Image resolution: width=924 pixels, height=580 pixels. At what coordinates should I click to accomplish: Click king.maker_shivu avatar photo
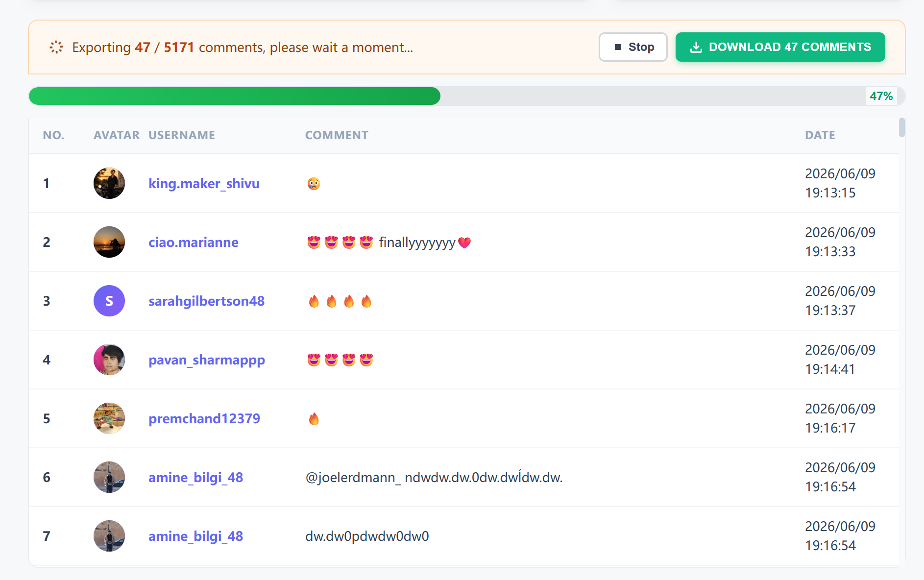pos(109,183)
